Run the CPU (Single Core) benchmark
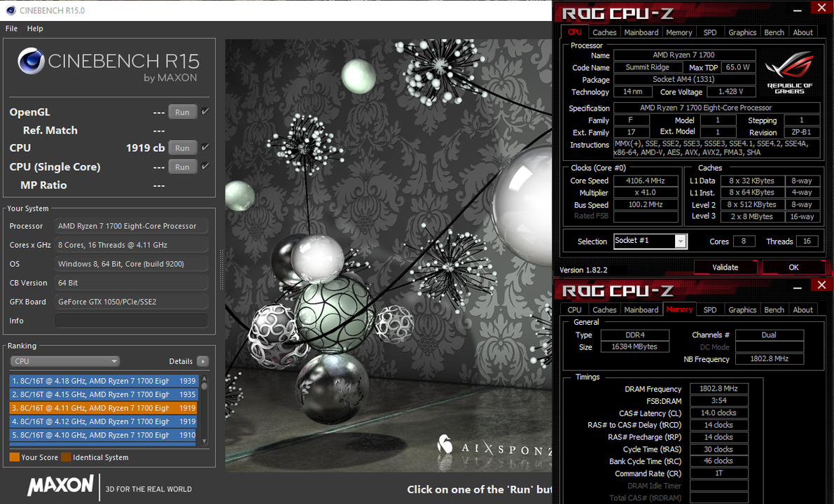This screenshot has height=504, width=834. tap(183, 167)
